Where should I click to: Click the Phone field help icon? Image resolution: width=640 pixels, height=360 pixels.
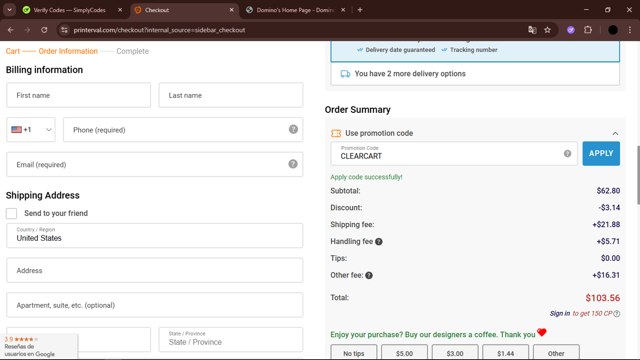(x=293, y=129)
